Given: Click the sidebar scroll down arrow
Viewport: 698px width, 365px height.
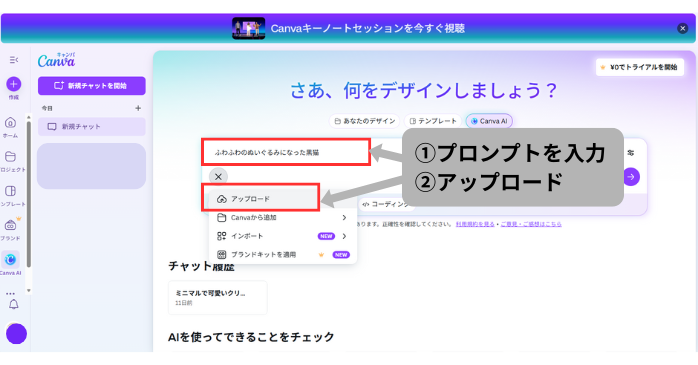Looking at the screenshot, I should [28, 290].
